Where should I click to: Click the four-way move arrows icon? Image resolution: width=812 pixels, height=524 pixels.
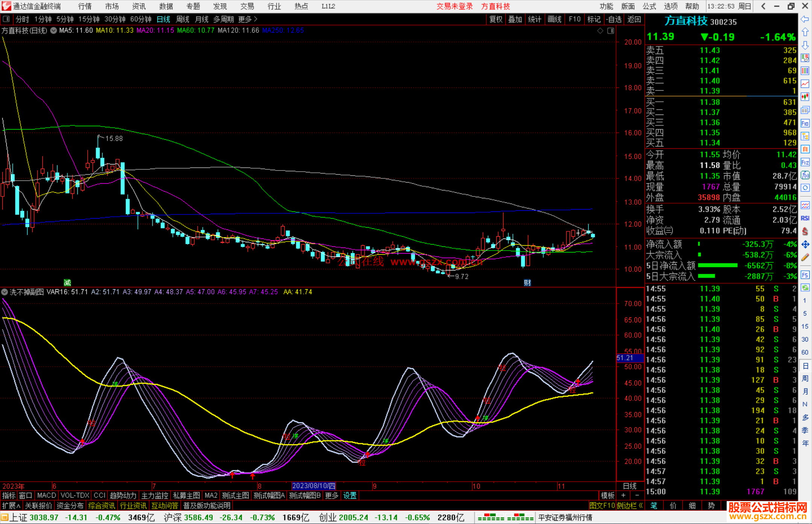point(805,245)
